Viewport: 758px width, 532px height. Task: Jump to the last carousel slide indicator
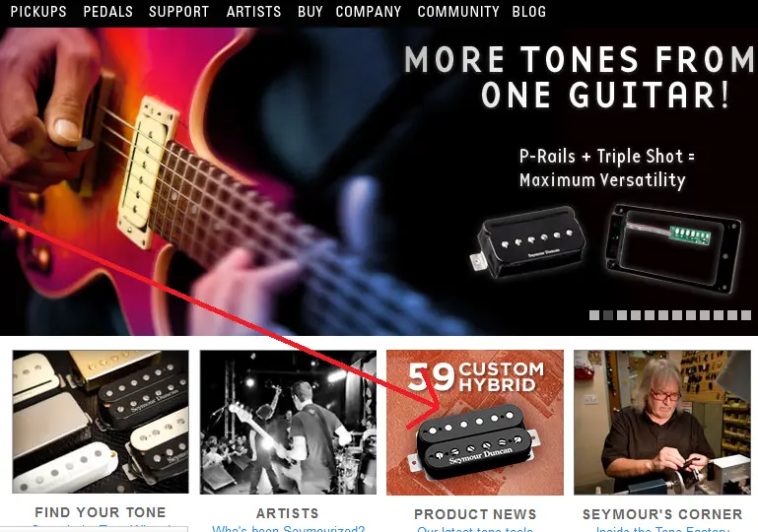[x=746, y=315]
